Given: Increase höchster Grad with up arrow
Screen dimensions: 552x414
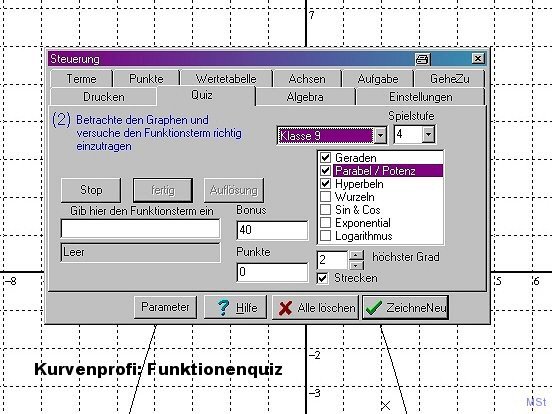Looking at the screenshot, I should pyautogui.click(x=356, y=255).
